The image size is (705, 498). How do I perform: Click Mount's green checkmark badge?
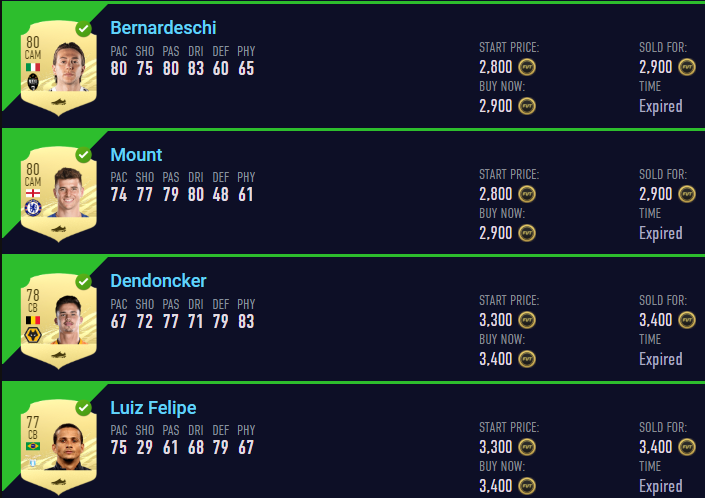[83, 156]
